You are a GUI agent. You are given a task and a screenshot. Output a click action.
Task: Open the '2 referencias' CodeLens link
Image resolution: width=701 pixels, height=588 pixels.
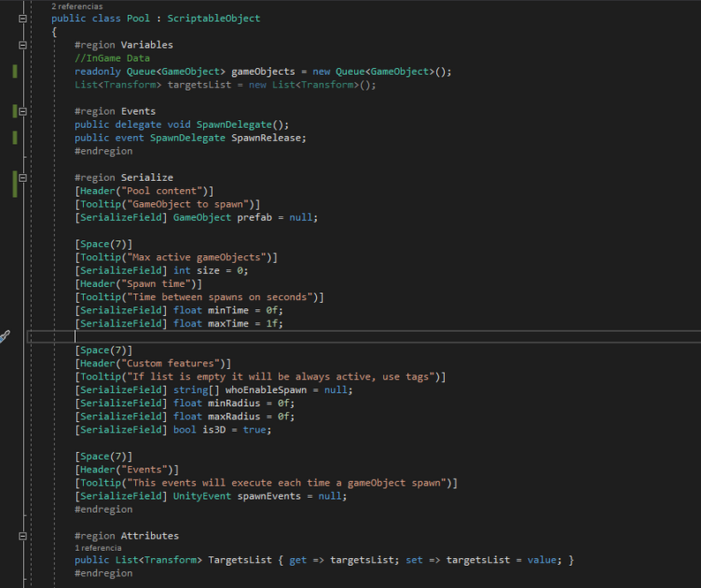[x=77, y=6]
